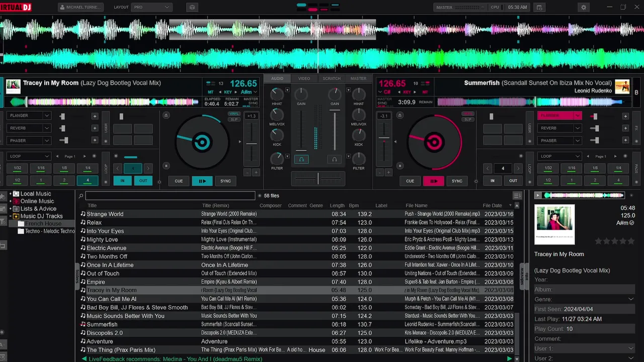Screen dimensions: 644x362
Task: Go to previous pad page on right deck
Action: coord(588,156)
